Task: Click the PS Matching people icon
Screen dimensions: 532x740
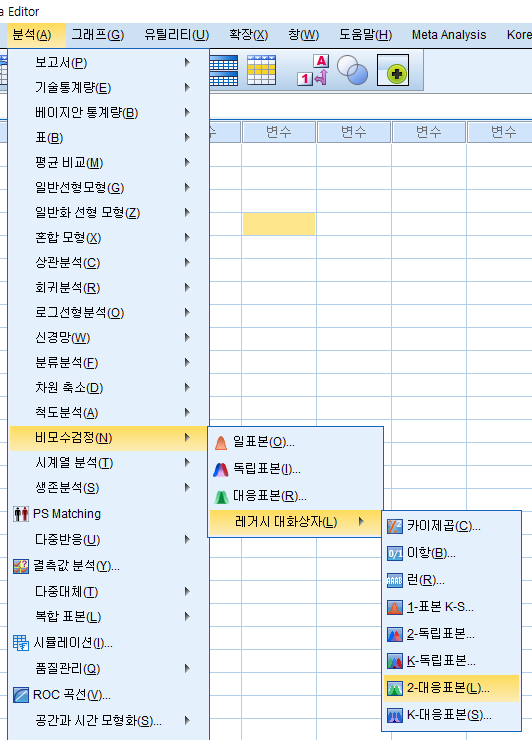Action: coord(21,514)
